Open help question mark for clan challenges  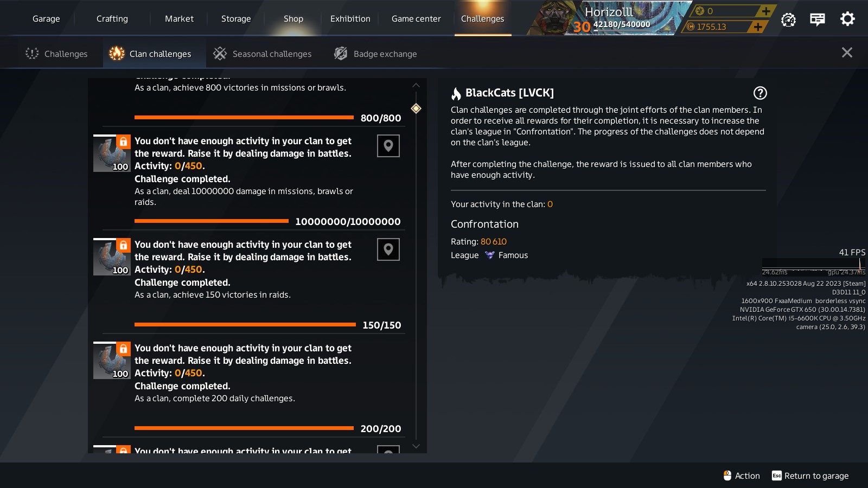click(760, 93)
